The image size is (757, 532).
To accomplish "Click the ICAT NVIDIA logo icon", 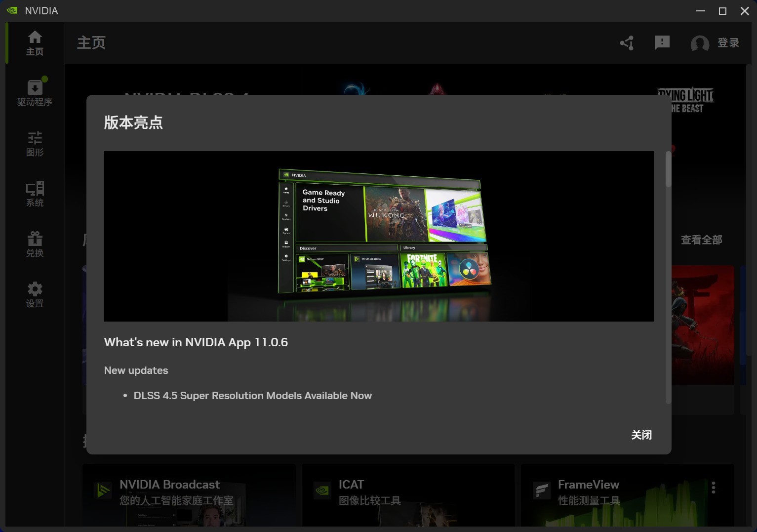I will (x=322, y=491).
